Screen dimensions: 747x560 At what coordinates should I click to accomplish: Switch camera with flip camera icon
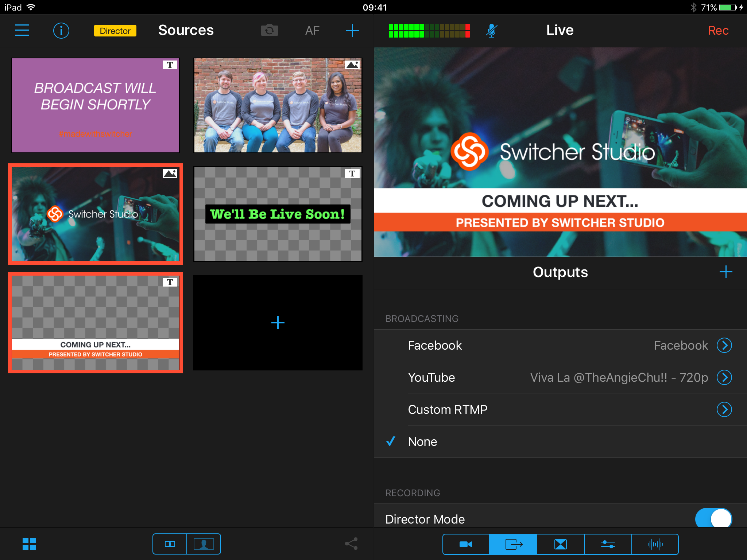(x=270, y=30)
